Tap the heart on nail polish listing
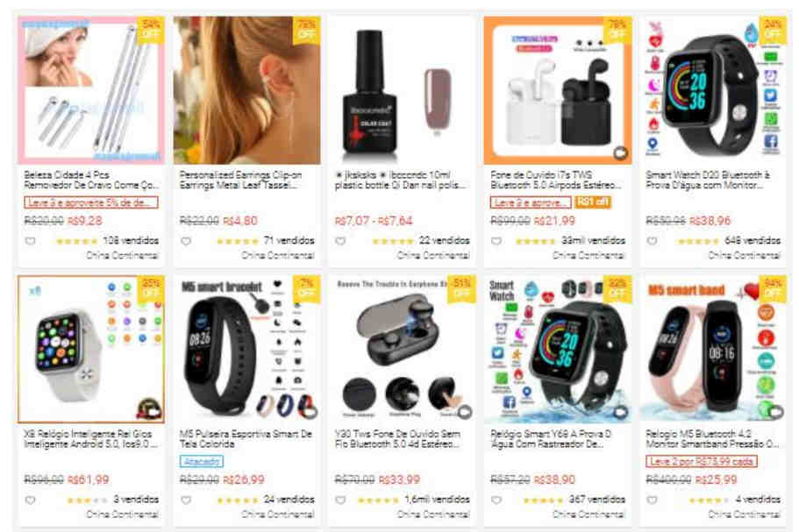This screenshot has width=799, height=532. click(341, 241)
